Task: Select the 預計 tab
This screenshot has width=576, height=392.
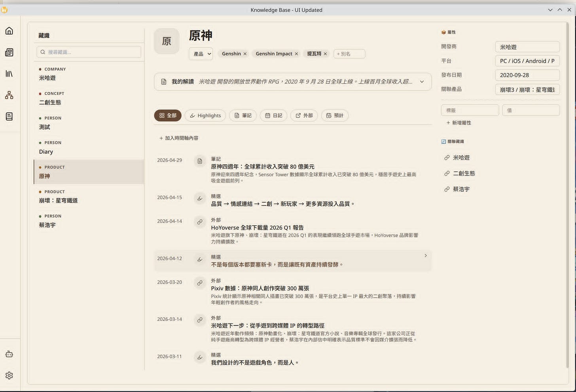Action: pyautogui.click(x=335, y=115)
